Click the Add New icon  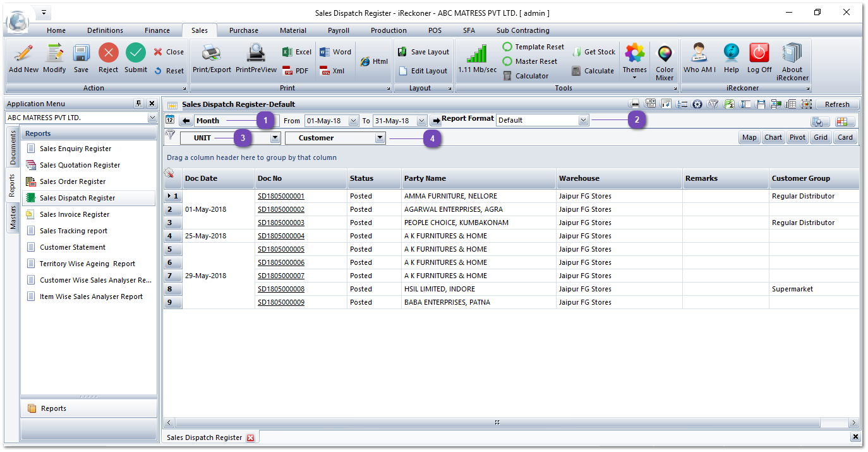[x=23, y=60]
